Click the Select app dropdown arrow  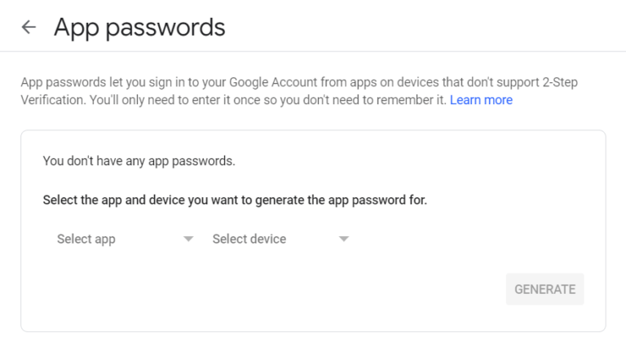click(188, 239)
